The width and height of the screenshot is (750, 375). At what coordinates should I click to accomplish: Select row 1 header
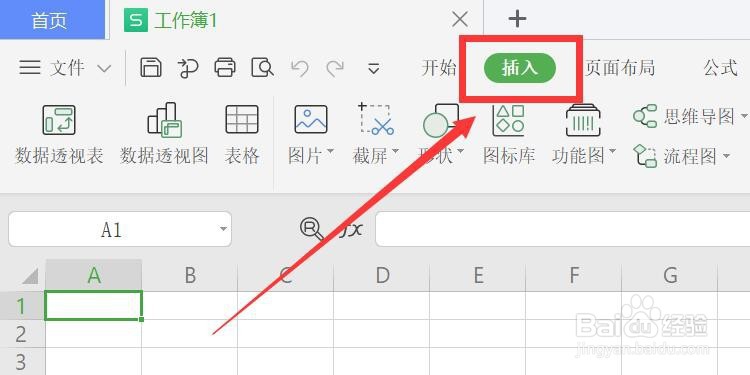22,305
